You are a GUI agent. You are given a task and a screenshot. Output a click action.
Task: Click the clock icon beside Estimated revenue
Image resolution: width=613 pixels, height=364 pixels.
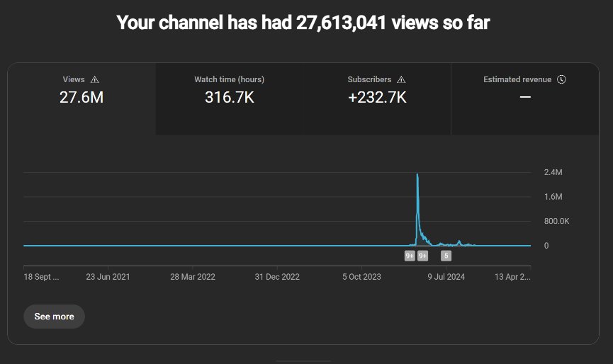(x=561, y=79)
